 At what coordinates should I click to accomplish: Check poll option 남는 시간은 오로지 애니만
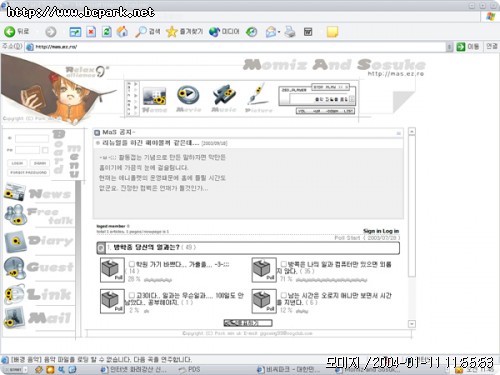[283, 295]
